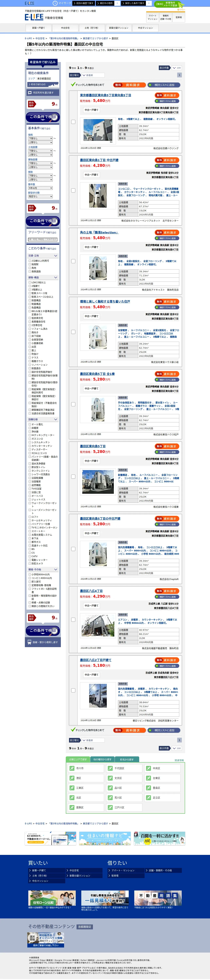Image resolution: width=210 pixels, height=980 pixels.
Task: Click first この条件で検索 button
Action: point(43,117)
